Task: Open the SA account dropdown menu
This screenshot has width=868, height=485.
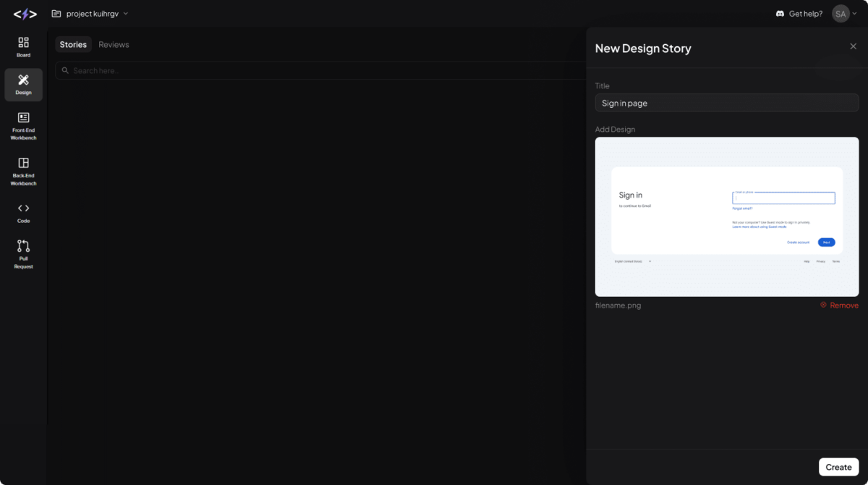Action: tap(843, 13)
